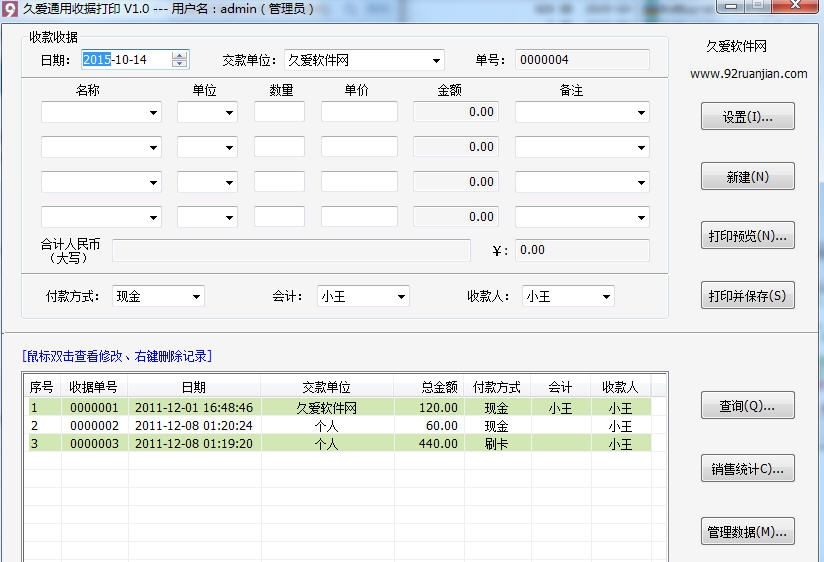
Task: Open the second row 名称 dropdown
Action: (153, 148)
